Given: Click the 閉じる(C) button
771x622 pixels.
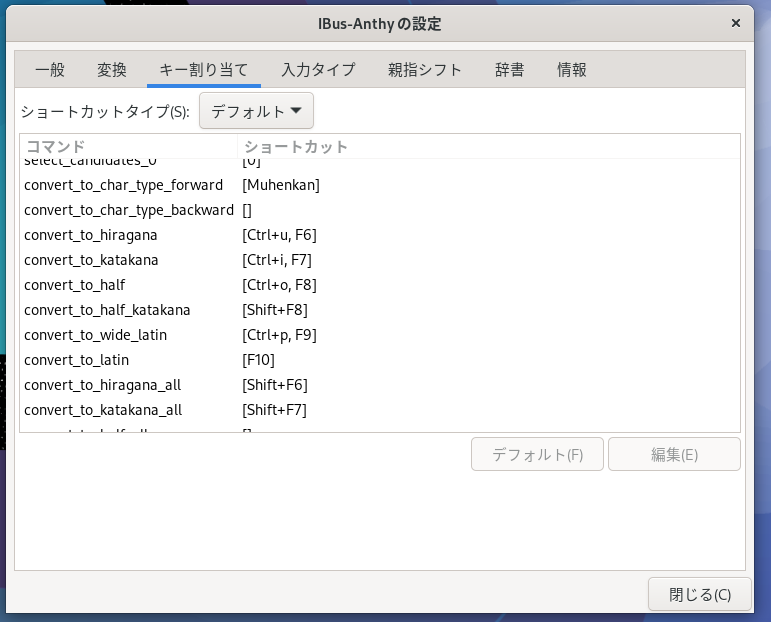Looking at the screenshot, I should 700,594.
